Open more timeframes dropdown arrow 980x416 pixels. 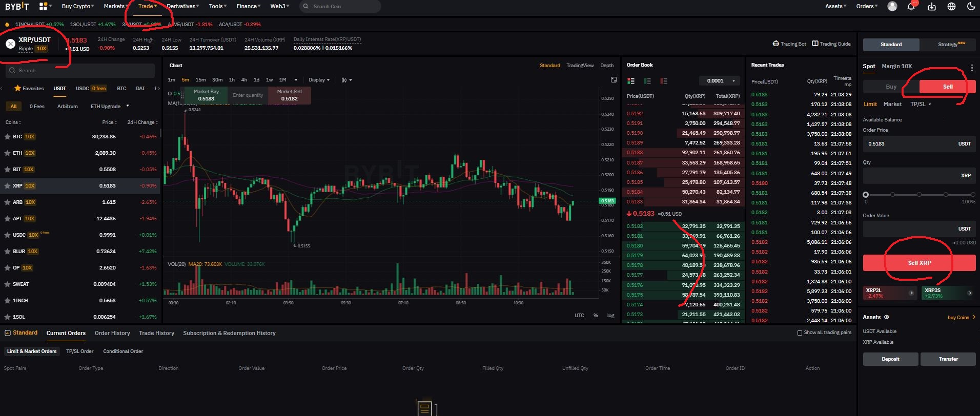point(296,80)
